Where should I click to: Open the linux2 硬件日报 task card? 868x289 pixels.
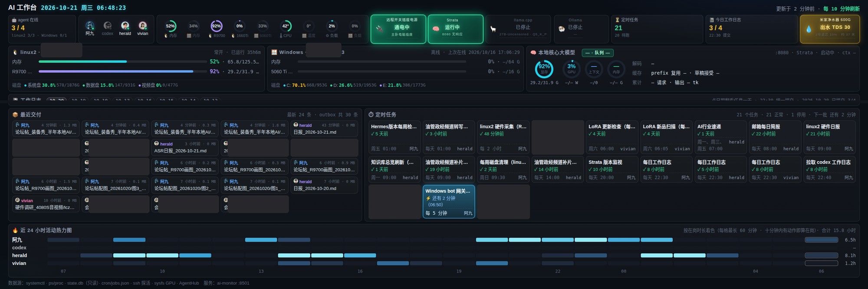click(829, 137)
